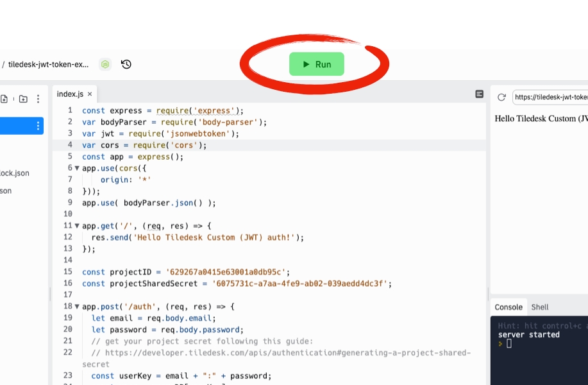Open the files panel three-dot menu
The image size is (588, 385).
tap(38, 99)
